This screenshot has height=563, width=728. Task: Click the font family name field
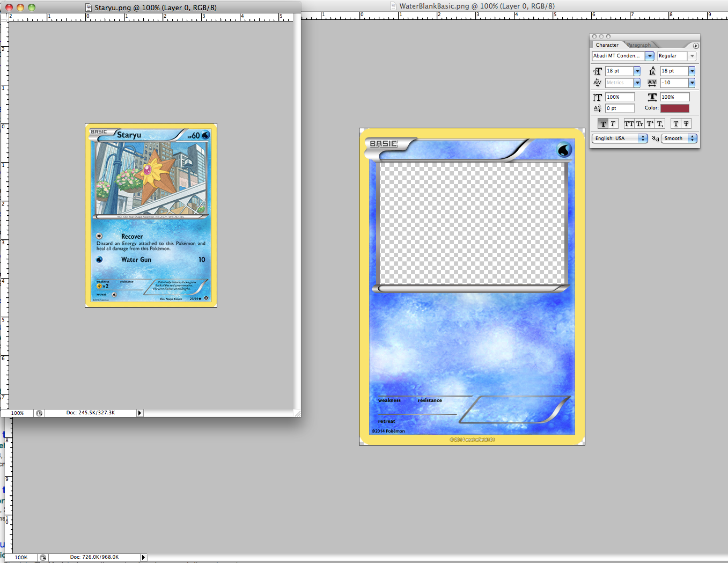[619, 56]
